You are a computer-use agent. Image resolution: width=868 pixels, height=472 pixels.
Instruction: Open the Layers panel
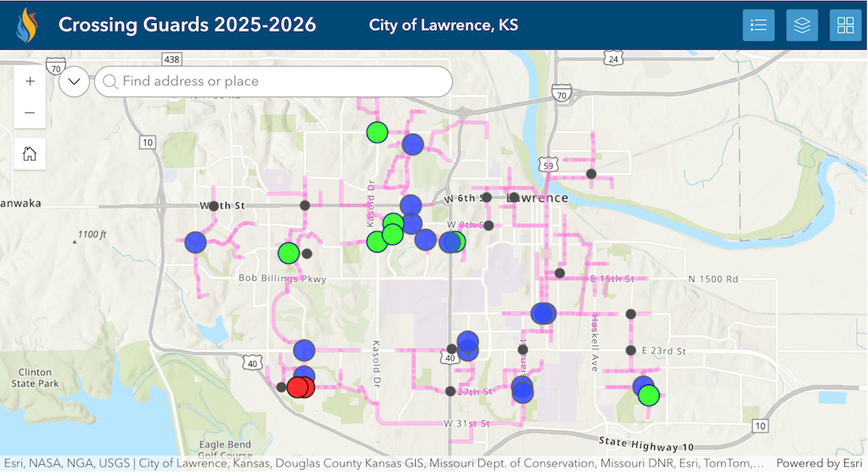pyautogui.click(x=802, y=24)
